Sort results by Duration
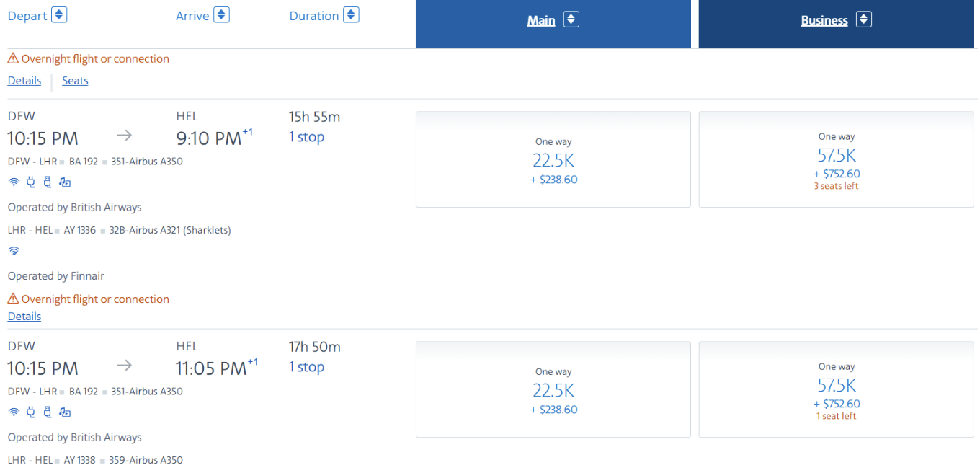Image resolution: width=980 pixels, height=473 pixels. [x=351, y=14]
